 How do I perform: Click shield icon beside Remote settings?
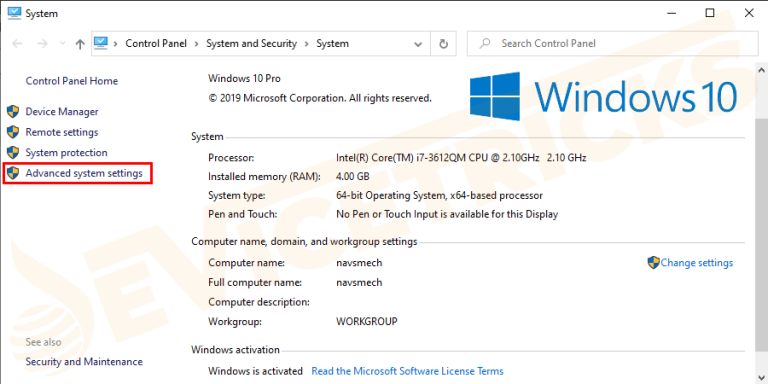[13, 132]
